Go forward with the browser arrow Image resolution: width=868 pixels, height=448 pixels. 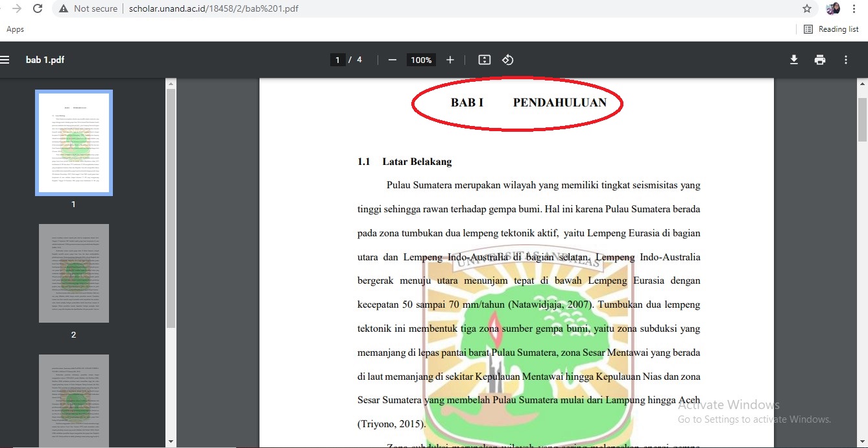click(x=16, y=9)
